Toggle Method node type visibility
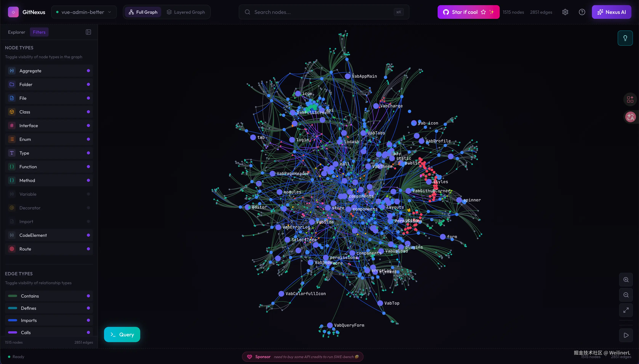 click(x=49, y=180)
